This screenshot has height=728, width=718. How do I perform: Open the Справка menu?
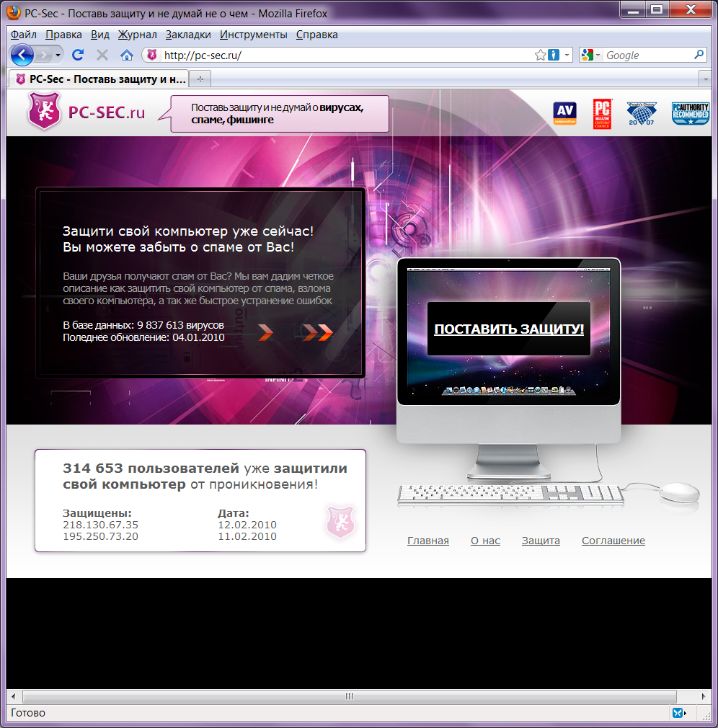316,35
